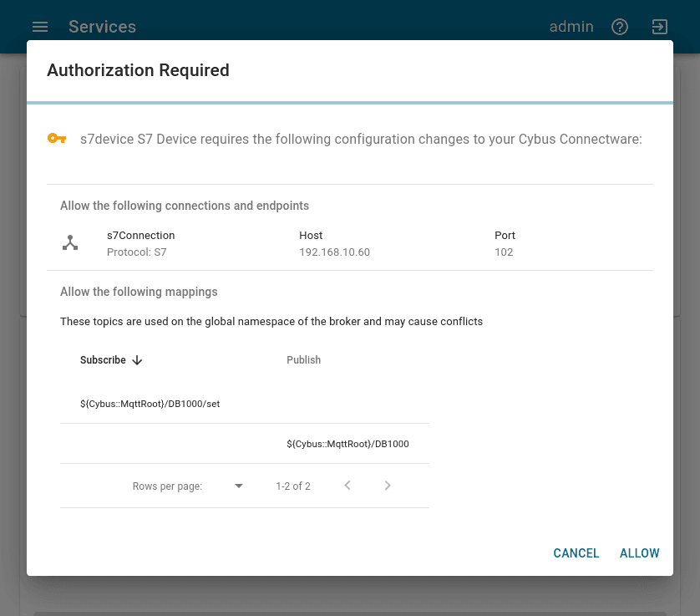Click 'Allow the following connections and endpoints' heading

[185, 206]
